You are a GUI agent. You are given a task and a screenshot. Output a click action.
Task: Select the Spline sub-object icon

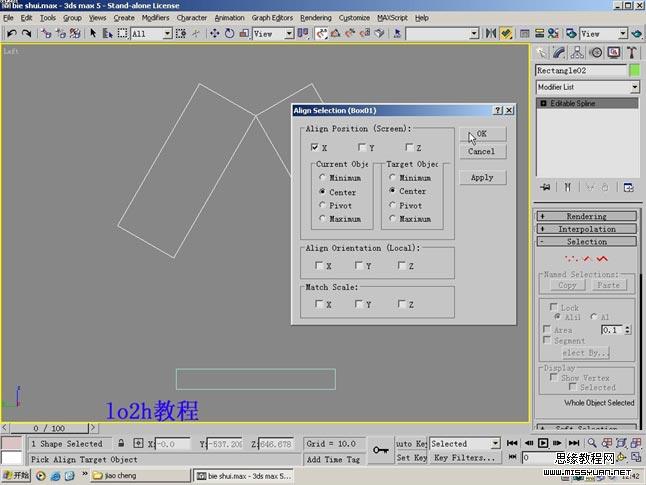[x=602, y=259]
